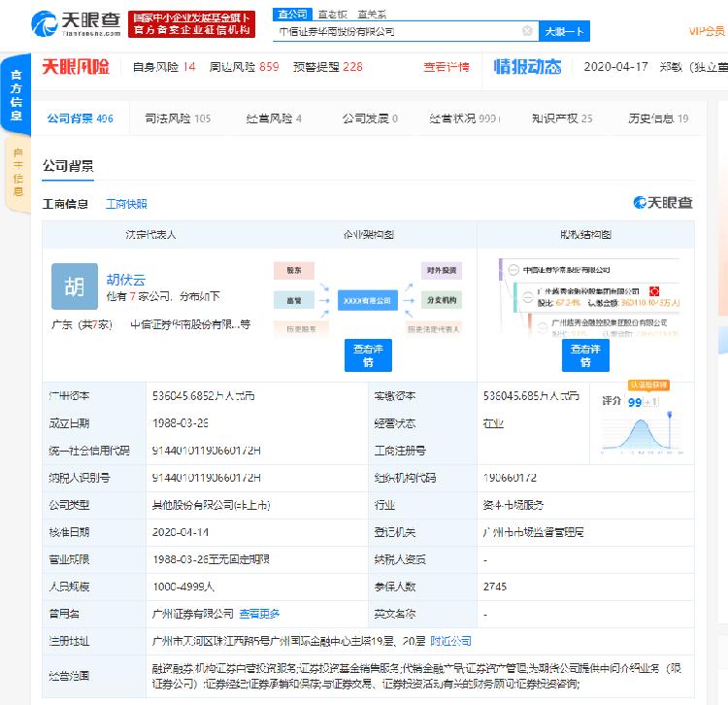Open 预警提醒 228 entry

(327, 67)
